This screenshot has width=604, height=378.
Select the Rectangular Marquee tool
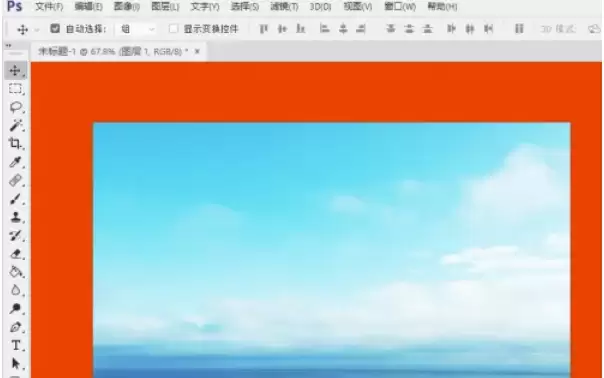[15, 89]
